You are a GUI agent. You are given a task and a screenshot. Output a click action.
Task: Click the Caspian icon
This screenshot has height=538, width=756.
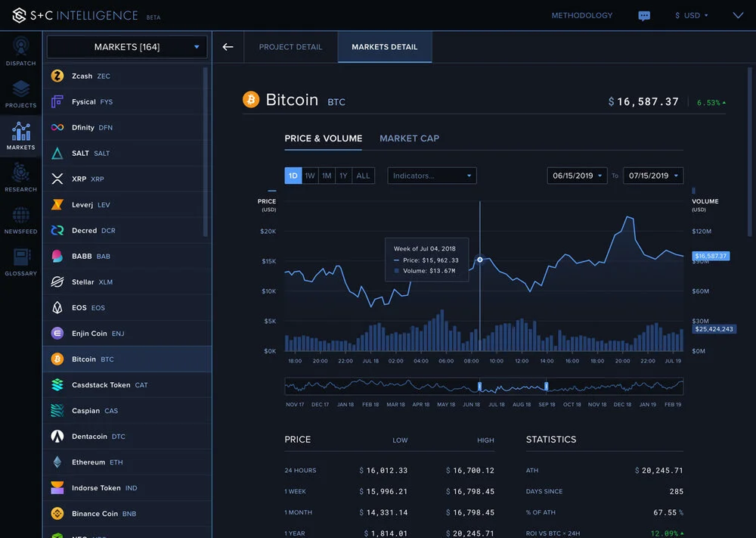click(x=57, y=411)
